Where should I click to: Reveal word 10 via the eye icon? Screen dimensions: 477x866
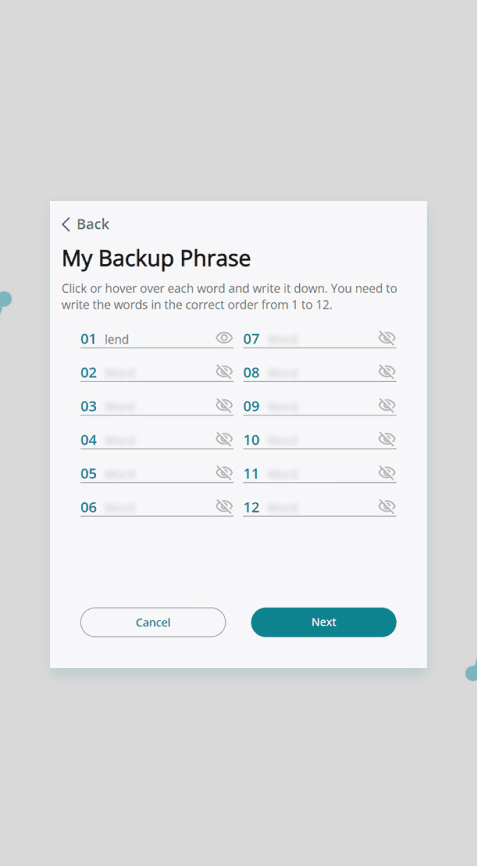click(x=387, y=439)
